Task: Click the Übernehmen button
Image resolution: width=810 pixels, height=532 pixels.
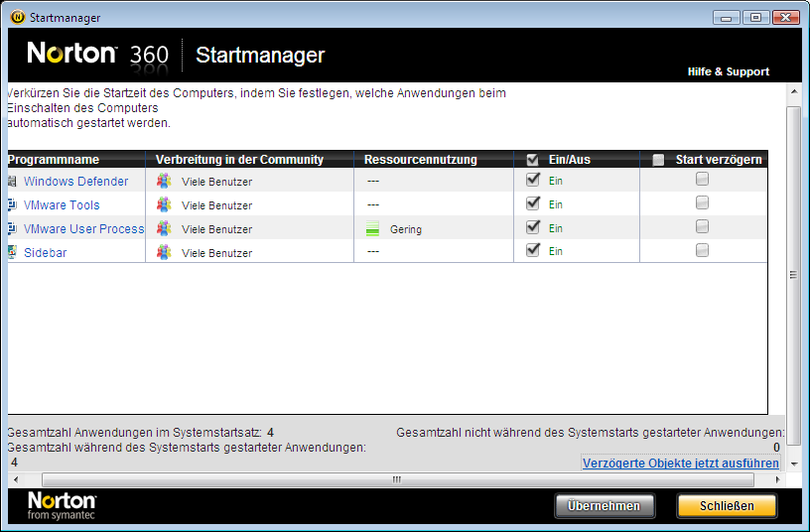Action: tap(605, 505)
